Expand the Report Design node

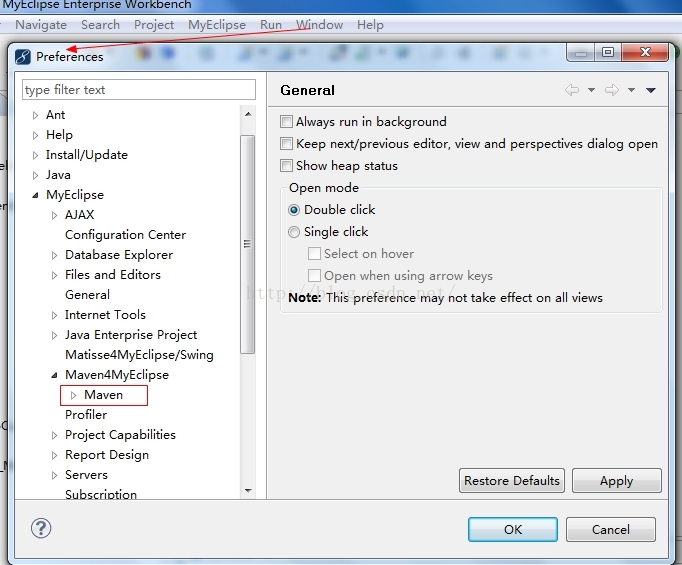pyautogui.click(x=54, y=455)
